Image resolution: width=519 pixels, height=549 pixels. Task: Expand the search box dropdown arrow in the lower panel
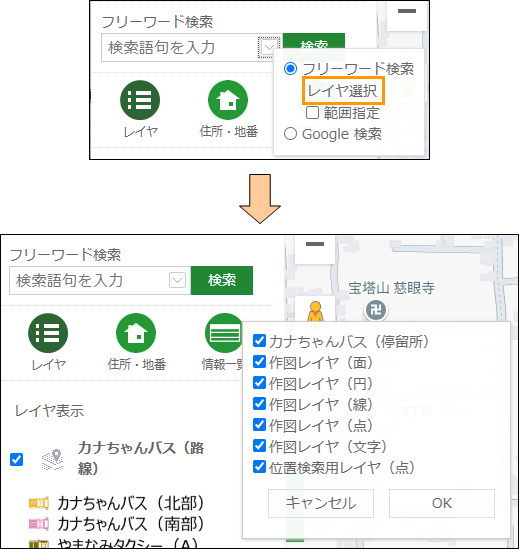pos(177,280)
